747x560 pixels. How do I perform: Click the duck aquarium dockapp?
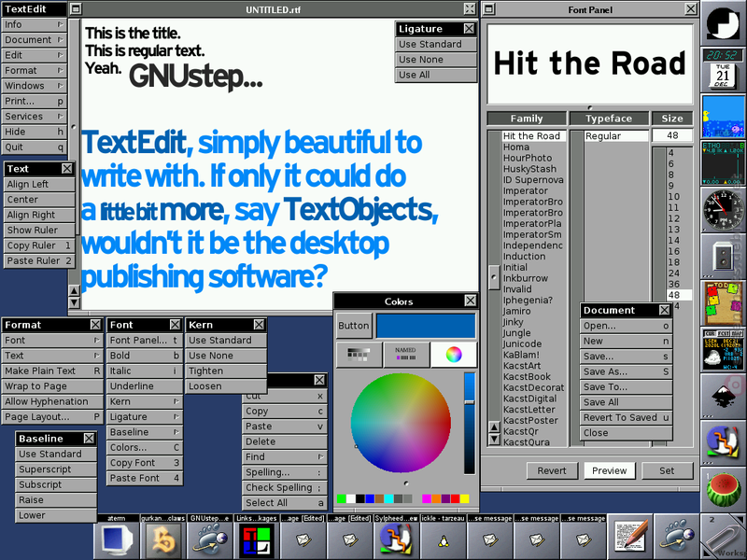pos(723,116)
